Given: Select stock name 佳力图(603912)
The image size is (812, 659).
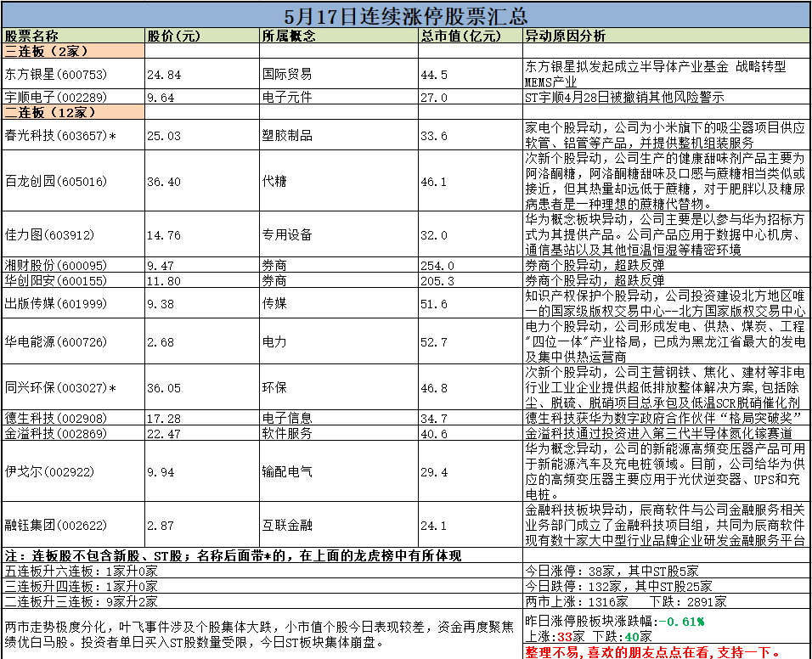Looking at the screenshot, I should (50, 234).
